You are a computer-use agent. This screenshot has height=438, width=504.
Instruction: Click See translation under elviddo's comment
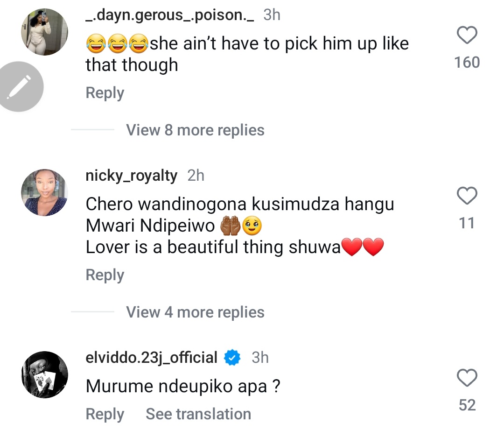[198, 414]
